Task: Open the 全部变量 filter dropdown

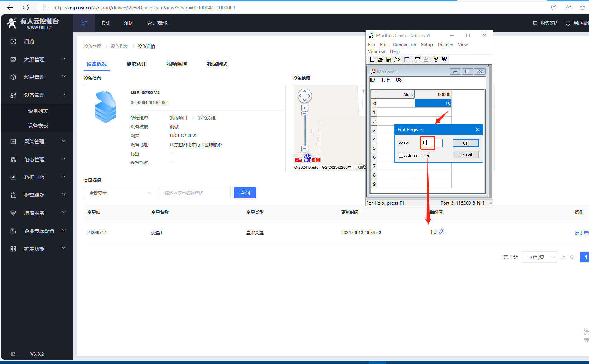Action: [x=120, y=193]
